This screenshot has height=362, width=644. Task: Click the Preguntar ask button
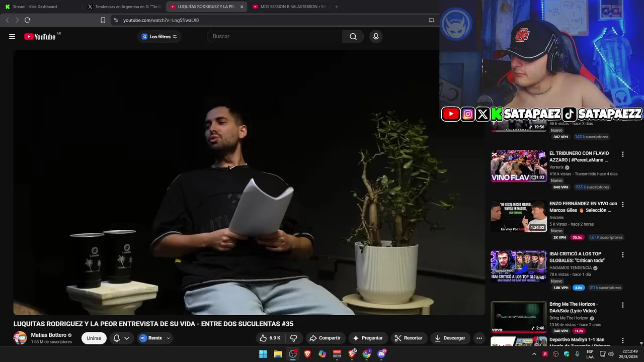(367, 338)
